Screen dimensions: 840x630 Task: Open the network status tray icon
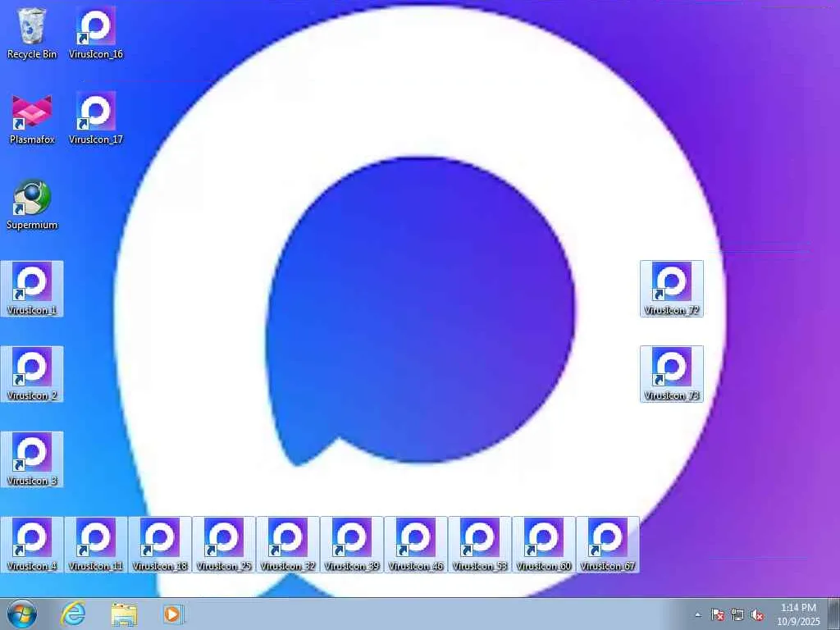click(737, 614)
